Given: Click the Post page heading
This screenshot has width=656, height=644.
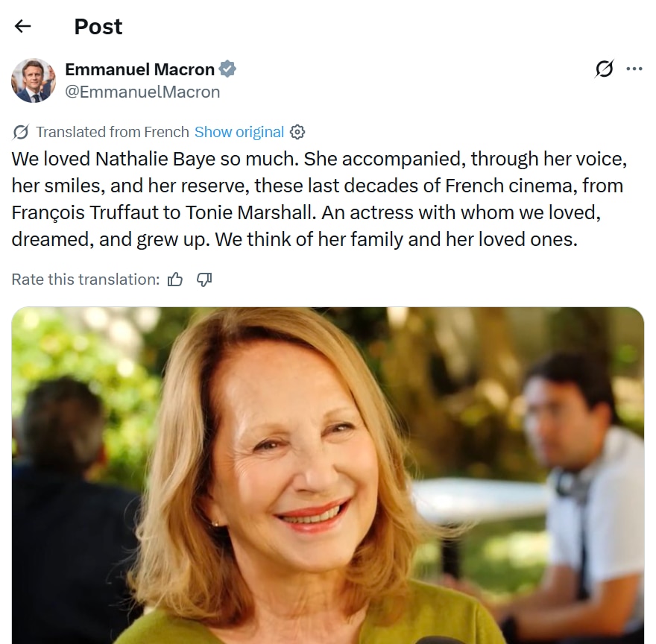Looking at the screenshot, I should click(98, 27).
